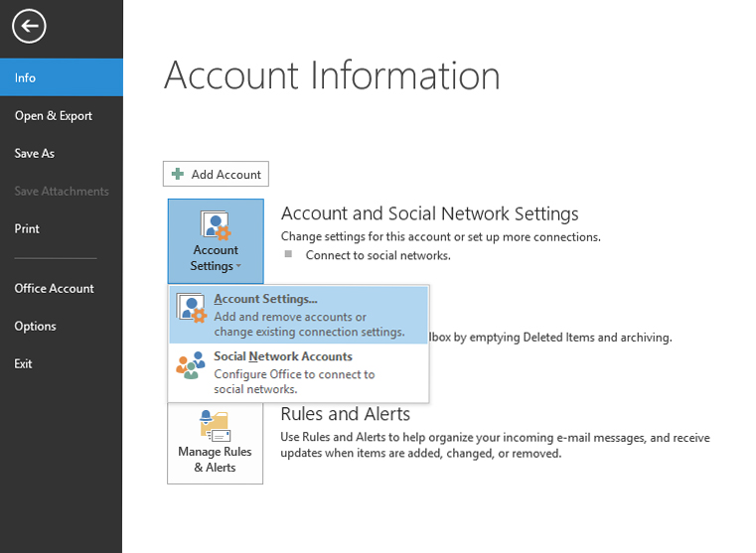756x553 pixels.
Task: Click the Account Information heading
Action: click(x=332, y=75)
